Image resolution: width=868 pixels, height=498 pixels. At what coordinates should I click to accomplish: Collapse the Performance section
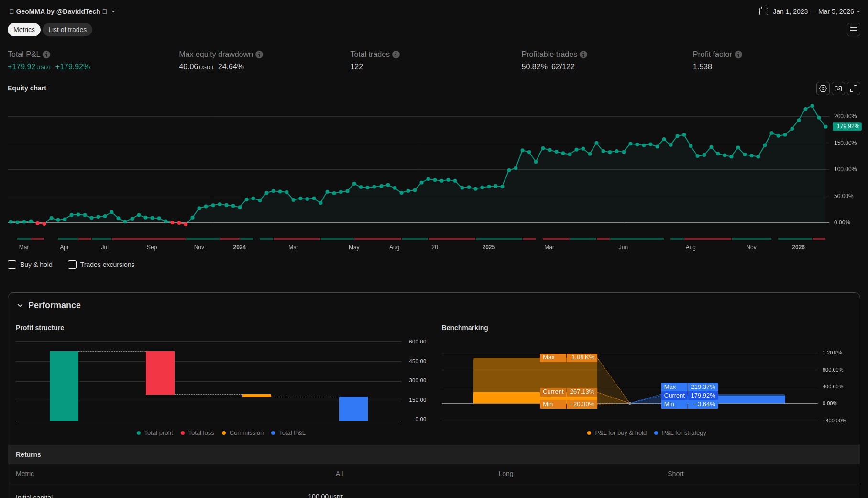point(20,305)
